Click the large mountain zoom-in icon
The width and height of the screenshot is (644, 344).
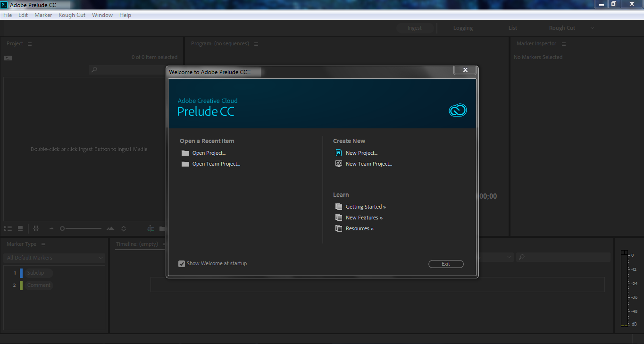110,228
